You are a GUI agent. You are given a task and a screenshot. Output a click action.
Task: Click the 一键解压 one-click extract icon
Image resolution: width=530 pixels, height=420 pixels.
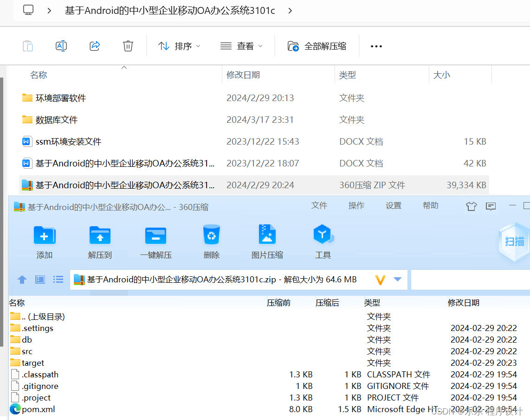(x=155, y=235)
